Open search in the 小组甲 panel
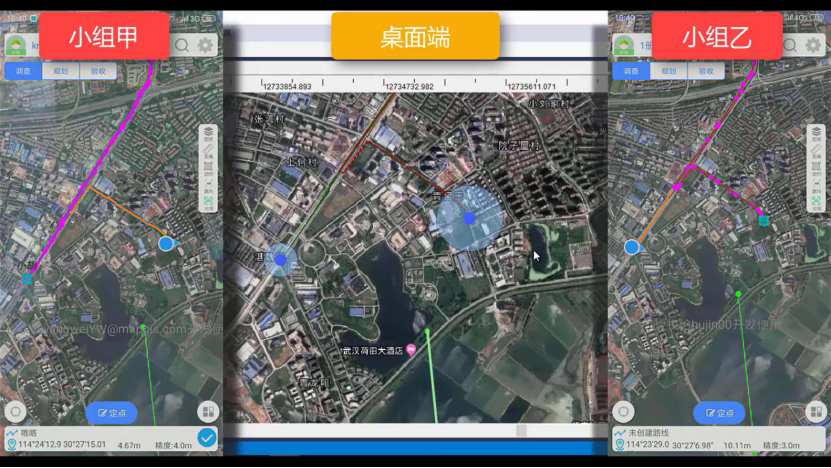Screen dimensions: 831x468 click(182, 46)
